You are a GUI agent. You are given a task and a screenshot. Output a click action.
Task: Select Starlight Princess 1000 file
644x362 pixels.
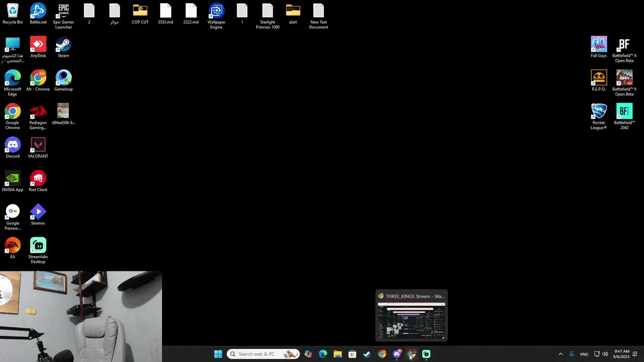click(x=268, y=17)
